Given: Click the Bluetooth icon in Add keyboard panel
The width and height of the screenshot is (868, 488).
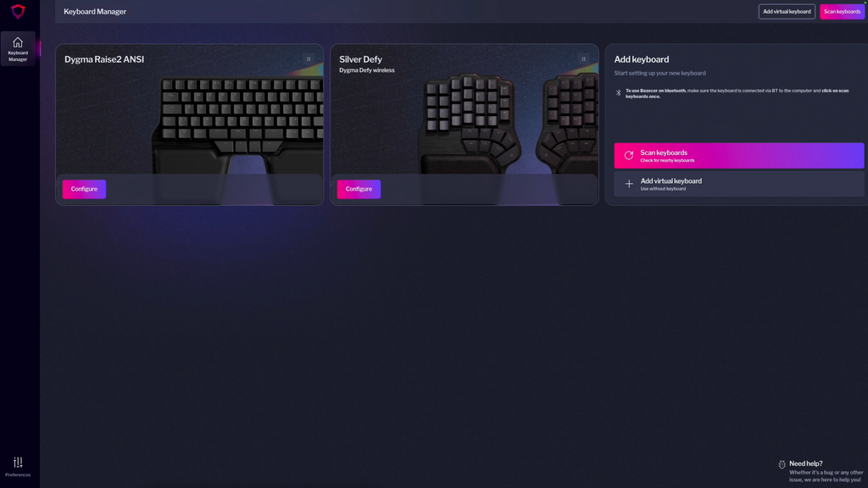Looking at the screenshot, I should (x=618, y=93).
